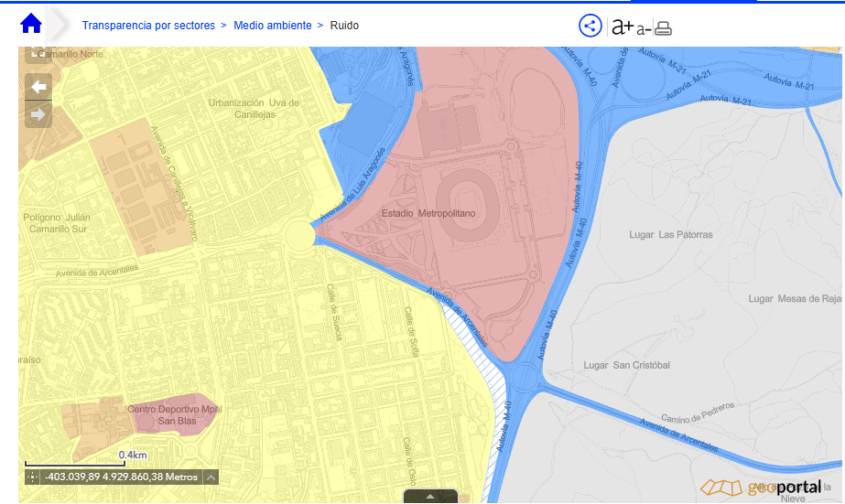
Task: Click Lugar Las Patorras label
Action: 671,235
